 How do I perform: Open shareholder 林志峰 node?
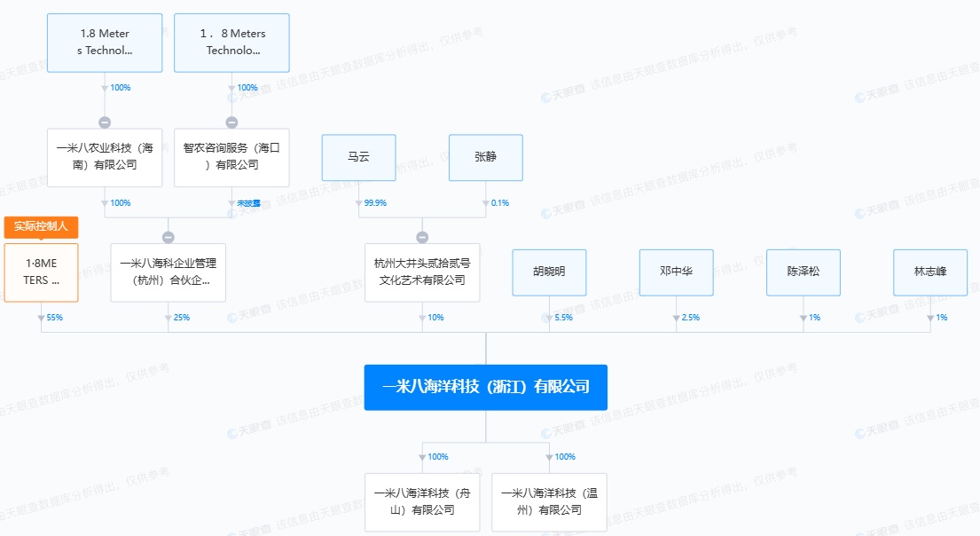[x=930, y=272]
